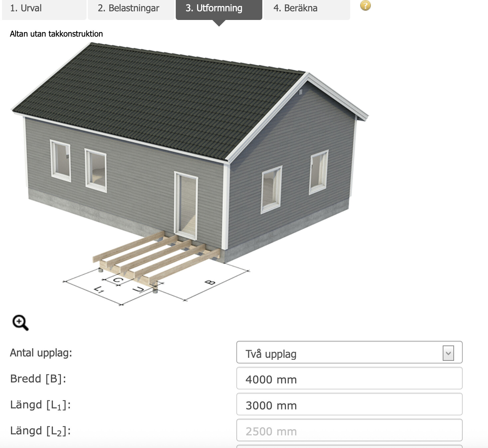The image size is (488, 448).
Task: Click the B dimension label in the illustration
Action: pyautogui.click(x=210, y=283)
